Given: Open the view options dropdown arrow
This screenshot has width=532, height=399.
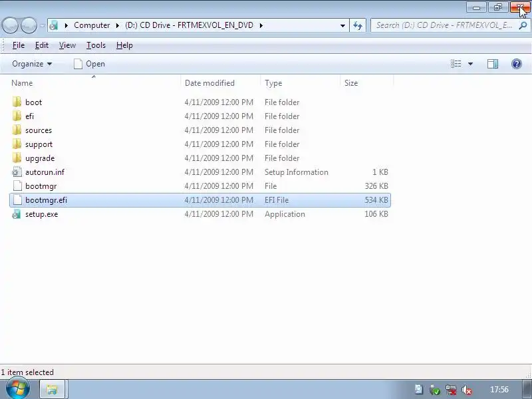Looking at the screenshot, I should pyautogui.click(x=470, y=64).
